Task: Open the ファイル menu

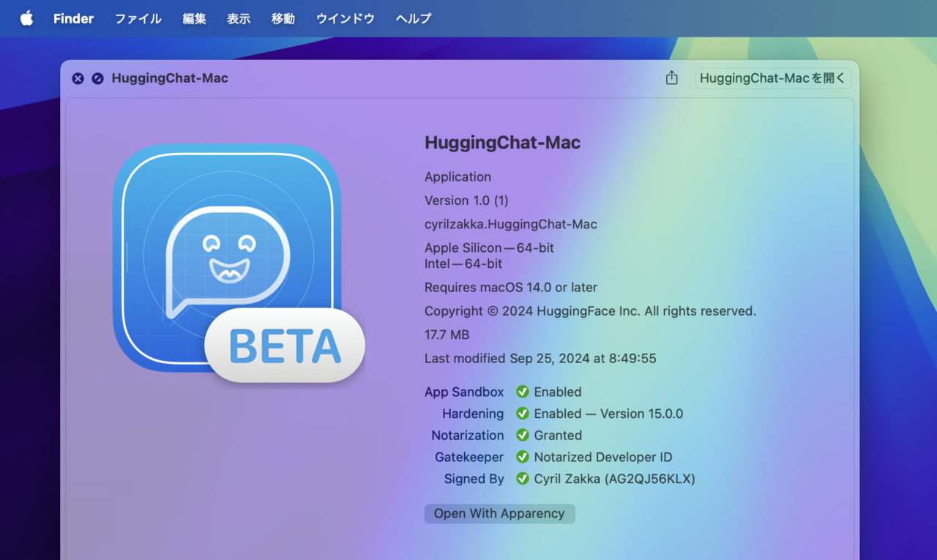Action: (138, 19)
